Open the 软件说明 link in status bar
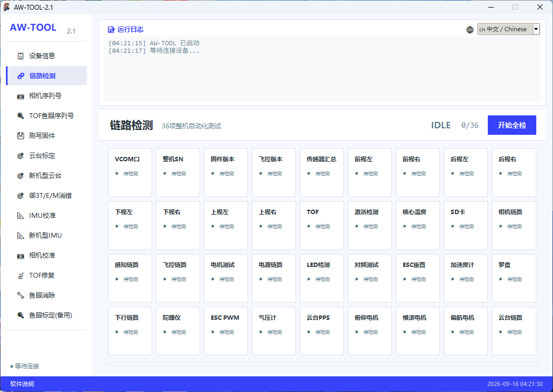Image resolution: width=553 pixels, height=392 pixels. [22, 384]
